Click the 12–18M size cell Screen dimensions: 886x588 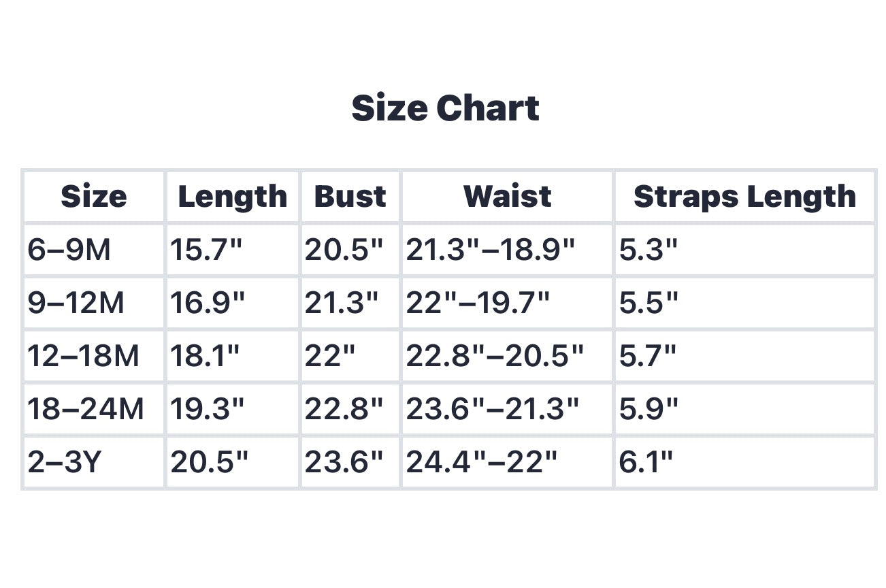83,356
